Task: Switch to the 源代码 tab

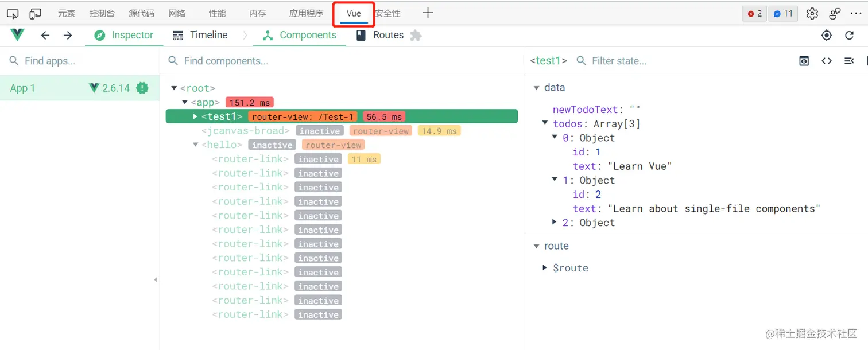Action: point(141,14)
